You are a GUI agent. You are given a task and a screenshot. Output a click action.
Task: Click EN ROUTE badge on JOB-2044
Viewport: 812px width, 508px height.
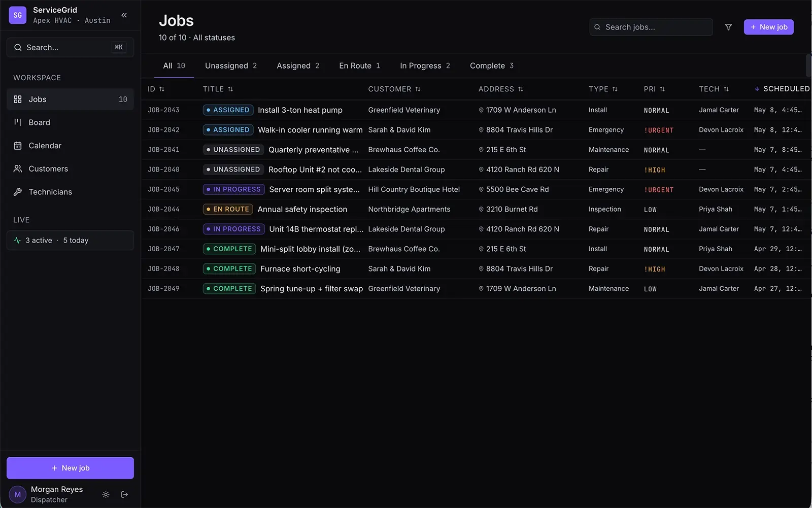[x=228, y=209]
